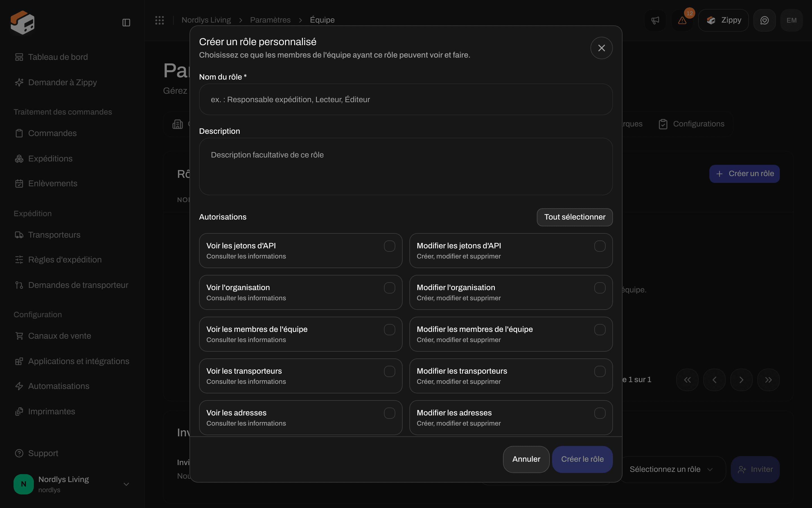Check Voir les membres de l'équipe

[x=389, y=330]
